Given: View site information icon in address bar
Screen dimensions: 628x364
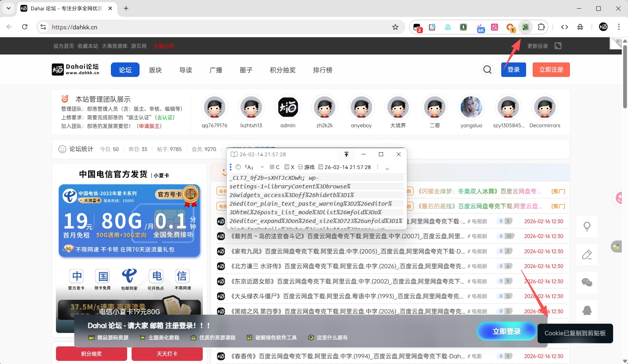Looking at the screenshot, I should click(43, 27).
